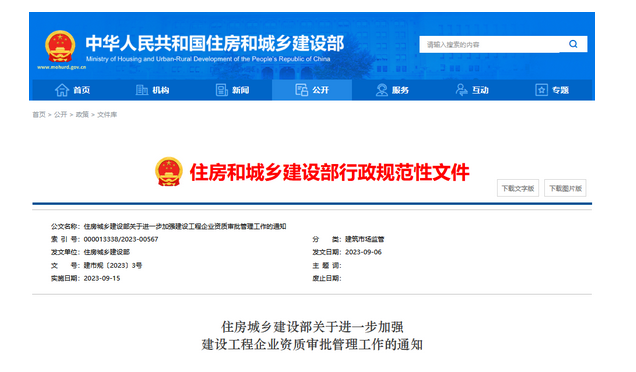Click the issuing unit value 住房城乡建设部

point(107,252)
